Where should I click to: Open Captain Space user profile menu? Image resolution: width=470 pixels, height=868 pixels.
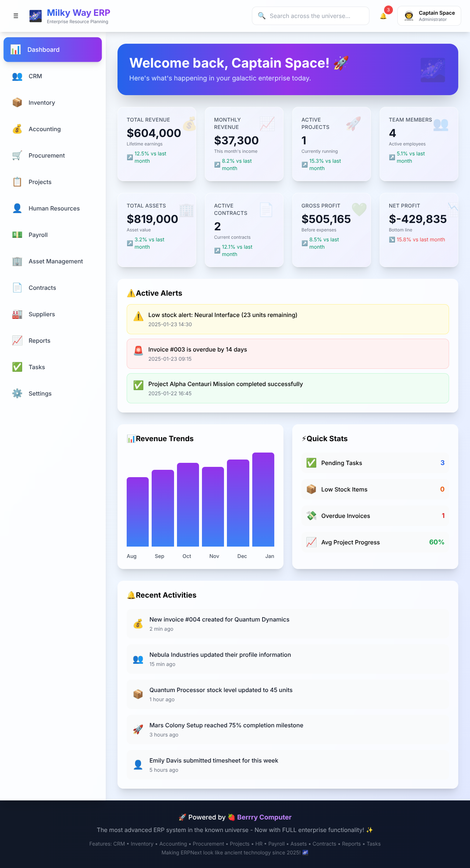pyautogui.click(x=429, y=16)
